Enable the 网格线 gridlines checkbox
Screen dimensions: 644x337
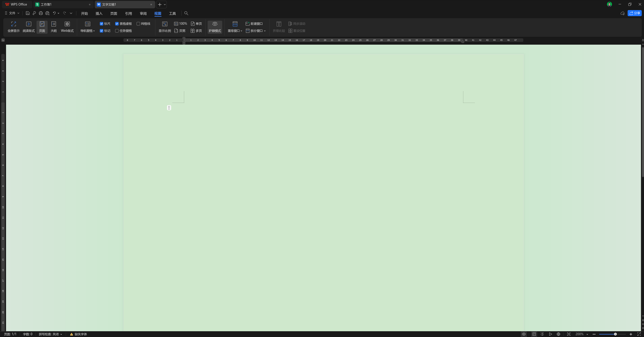click(x=138, y=24)
